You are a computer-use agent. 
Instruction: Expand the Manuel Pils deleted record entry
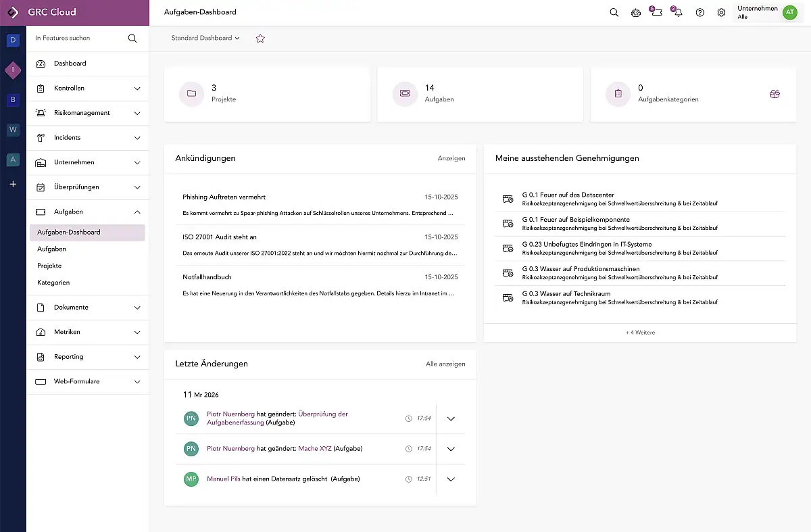[451, 479]
